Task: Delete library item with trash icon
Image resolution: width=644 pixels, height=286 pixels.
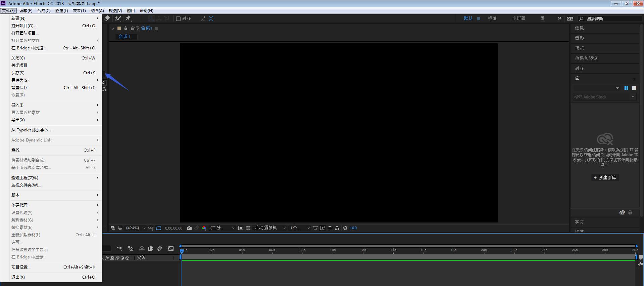Action: (x=630, y=212)
